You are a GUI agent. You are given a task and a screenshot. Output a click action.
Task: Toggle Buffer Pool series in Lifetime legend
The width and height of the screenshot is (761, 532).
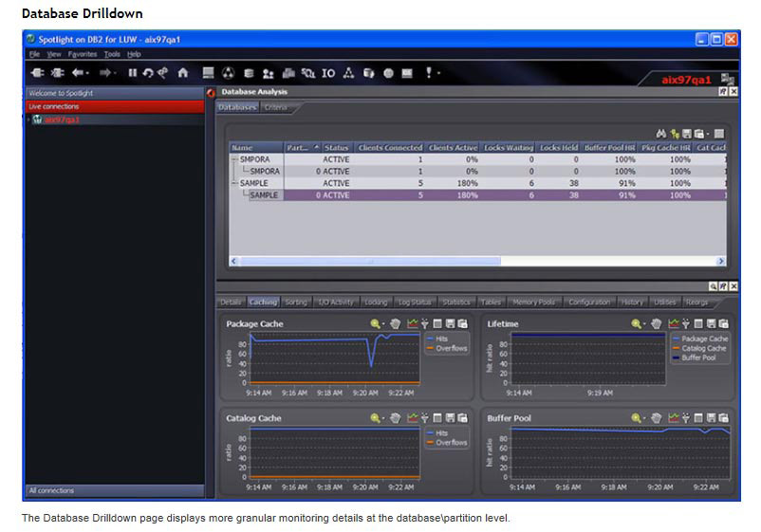(694, 358)
